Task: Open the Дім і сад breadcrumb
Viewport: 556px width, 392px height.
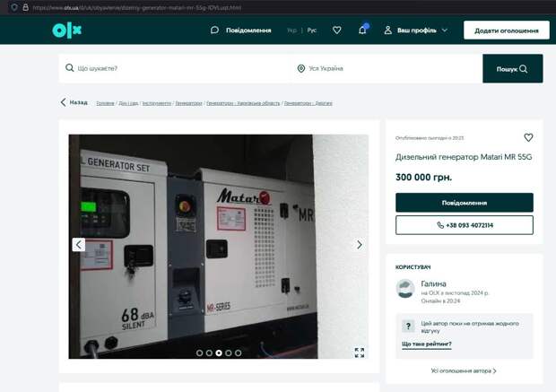Action: tap(128, 103)
